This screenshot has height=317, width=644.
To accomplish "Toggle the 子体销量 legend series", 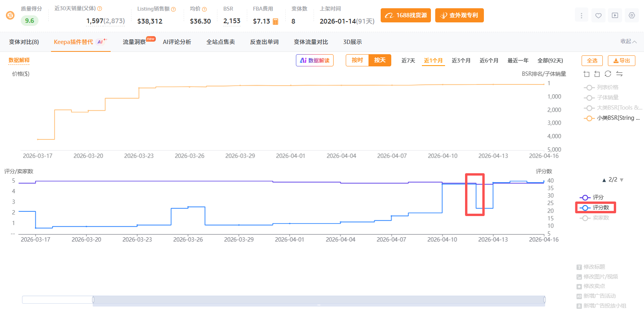I will click(x=607, y=97).
